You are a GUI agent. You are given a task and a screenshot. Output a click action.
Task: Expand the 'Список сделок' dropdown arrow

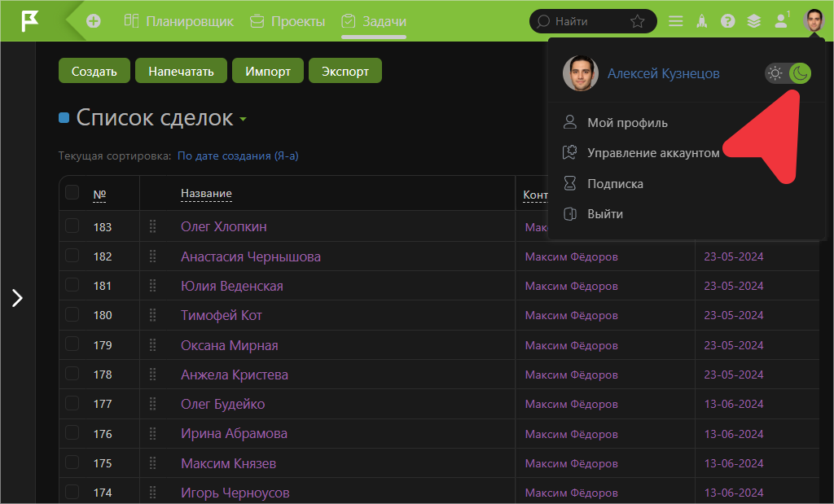tap(243, 120)
